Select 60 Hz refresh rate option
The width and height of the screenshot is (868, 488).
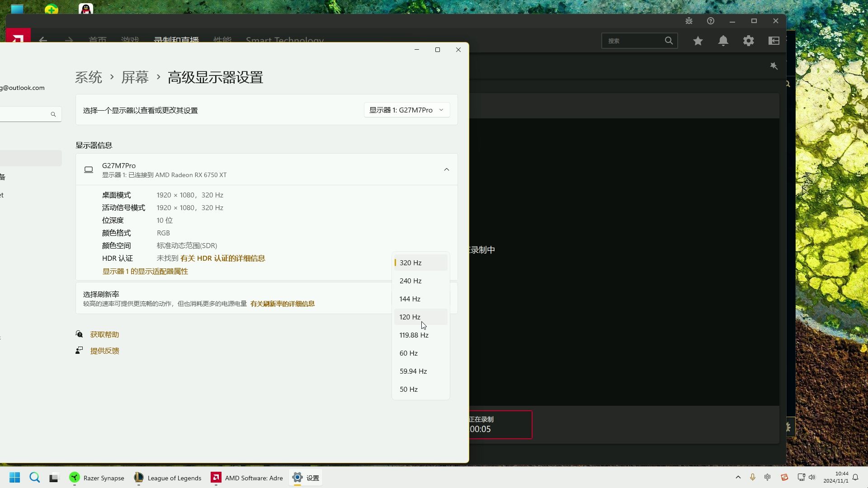click(409, 353)
